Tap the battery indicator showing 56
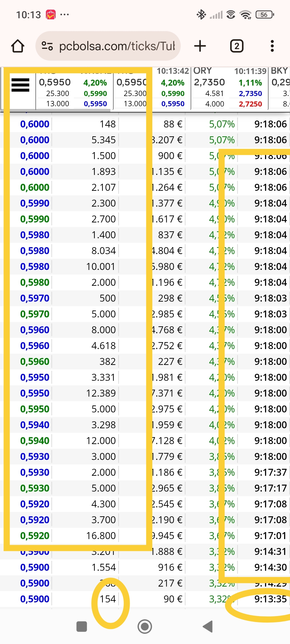The image size is (290, 644). 265,14
